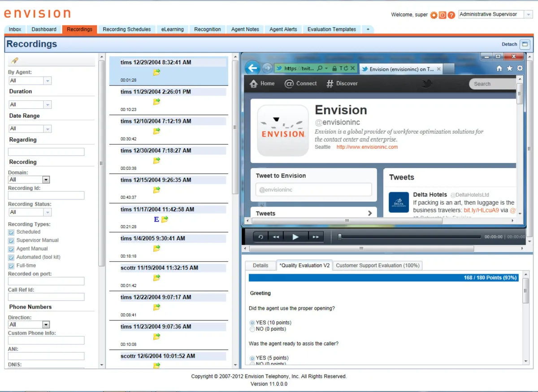
Task: Click the browser home icon at top right
Action: point(499,69)
